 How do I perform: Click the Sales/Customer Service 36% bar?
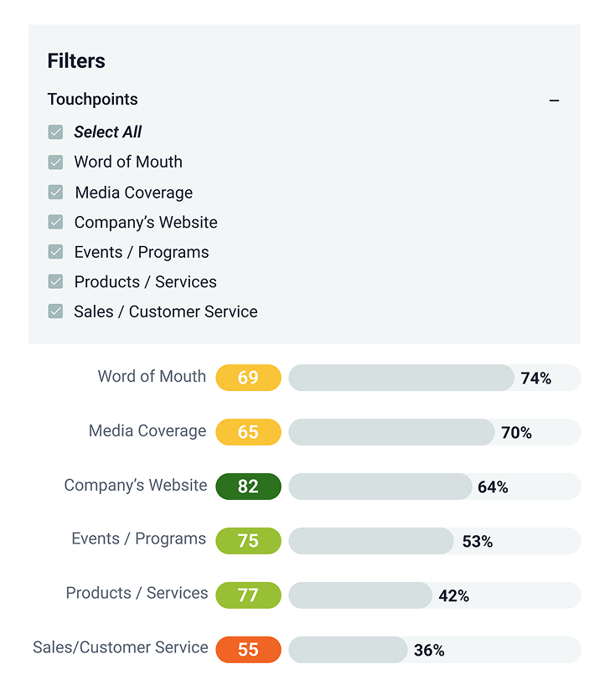point(348,650)
